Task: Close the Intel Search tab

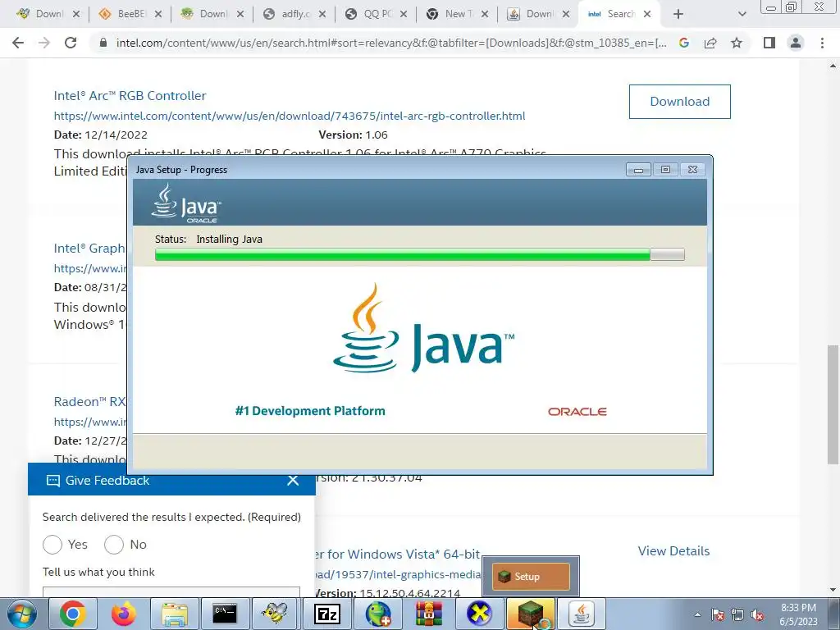Action: point(647,15)
